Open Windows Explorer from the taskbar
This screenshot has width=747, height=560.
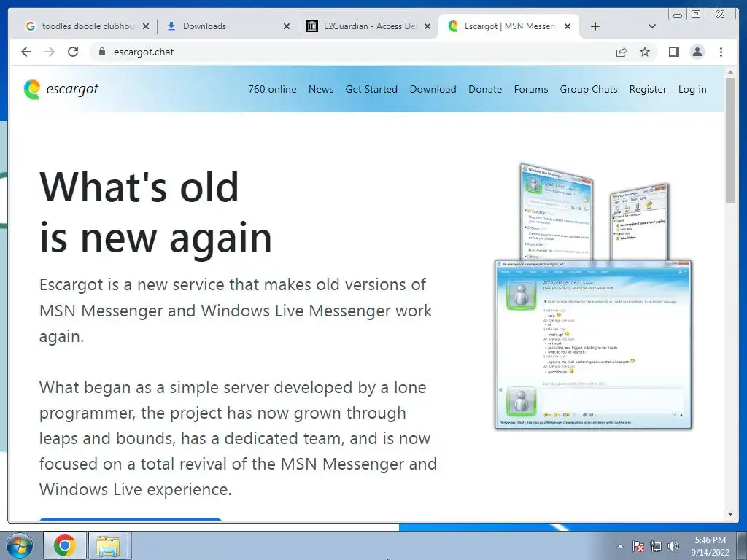click(109, 545)
